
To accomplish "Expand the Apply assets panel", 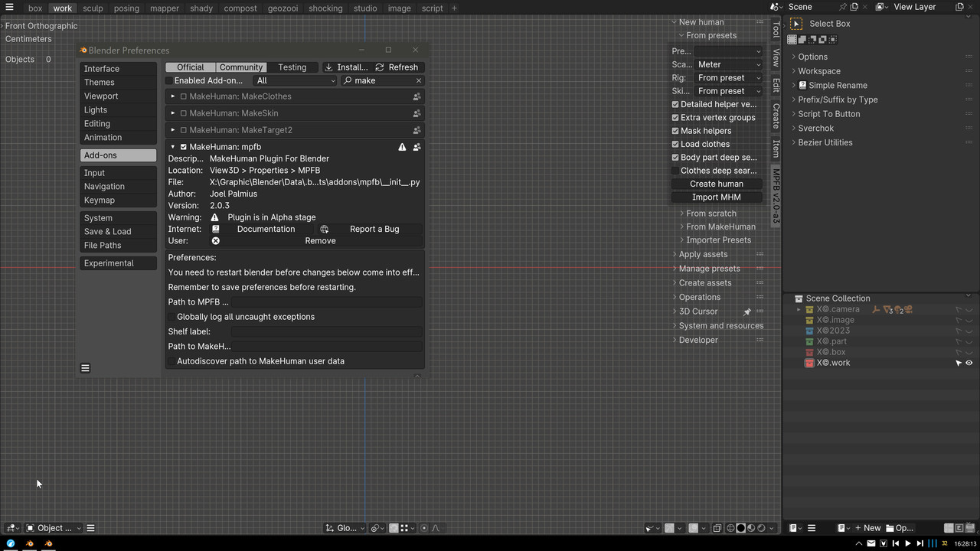I will pos(703,255).
